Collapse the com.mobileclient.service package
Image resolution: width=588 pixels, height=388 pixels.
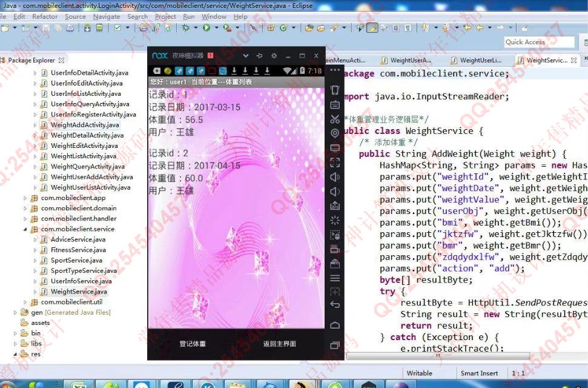coord(25,230)
